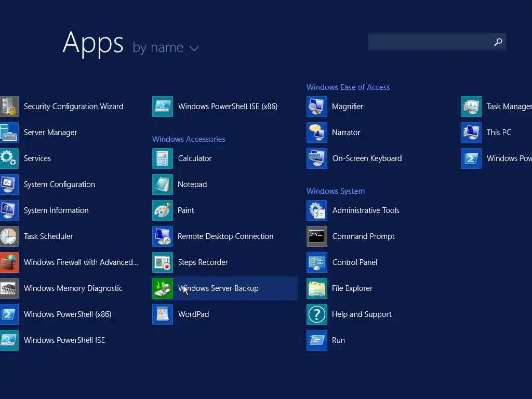Open the WordPad icon

[163, 314]
